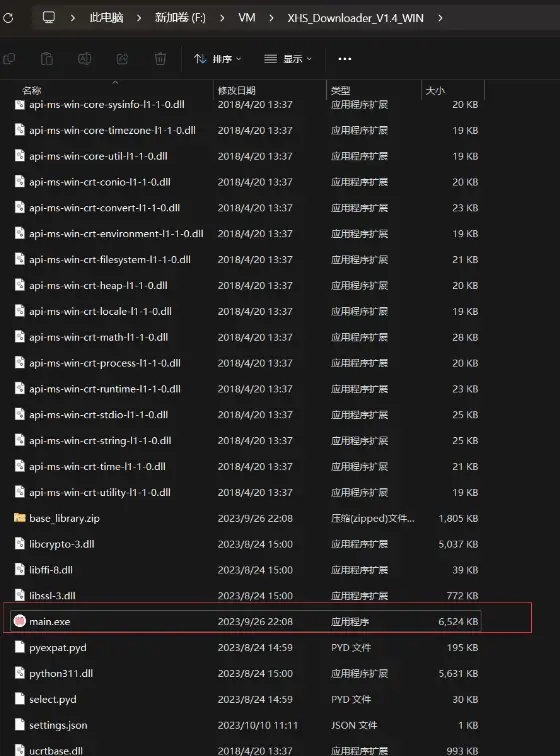Click the PYD 文件 type of pyexpat.pyd
The height and width of the screenshot is (756, 560).
[x=351, y=647]
